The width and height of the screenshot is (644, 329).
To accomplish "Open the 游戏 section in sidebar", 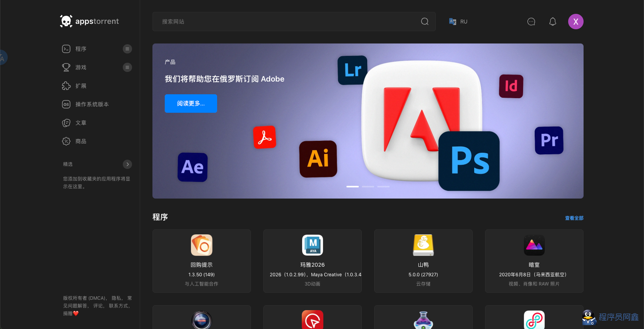I will [x=81, y=67].
